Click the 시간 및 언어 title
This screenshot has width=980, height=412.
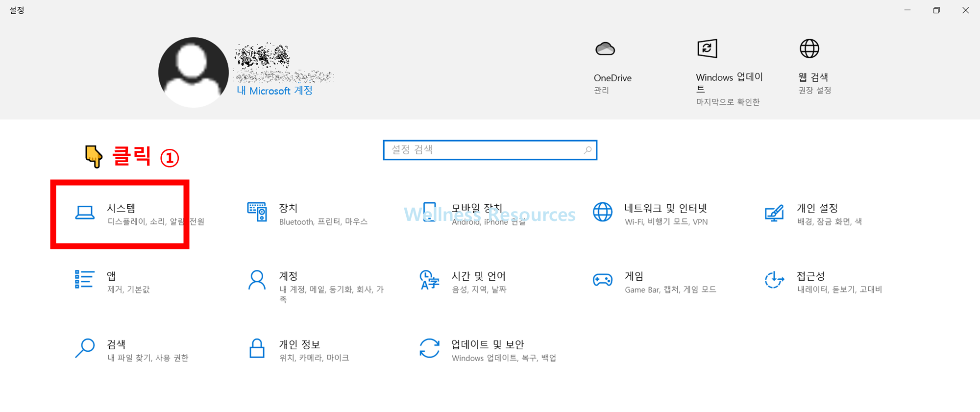[x=479, y=276]
